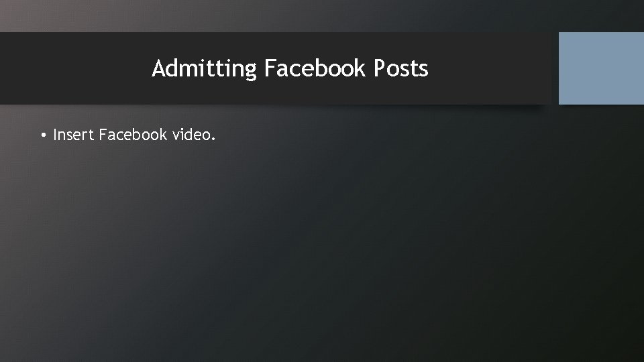Click the gray strip above the title banner
This screenshot has height=362, width=644.
point(279,15)
